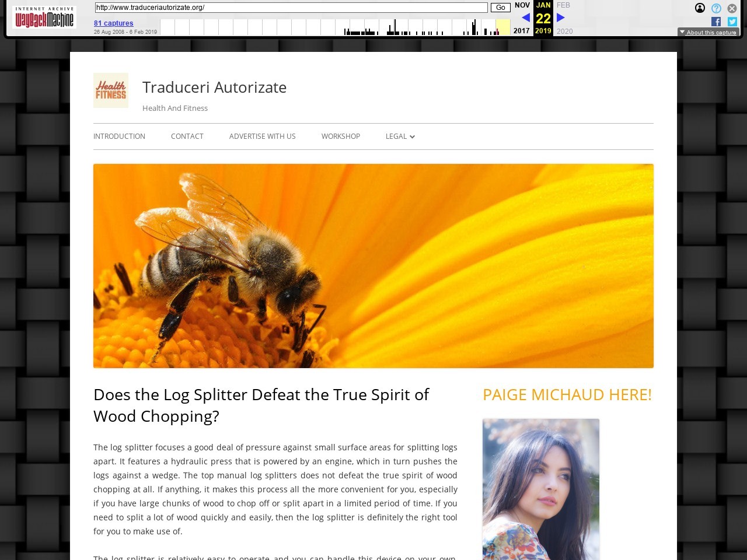Viewport: 747px width, 560px height.
Task: Click the Health Fitness site logo
Action: [111, 90]
